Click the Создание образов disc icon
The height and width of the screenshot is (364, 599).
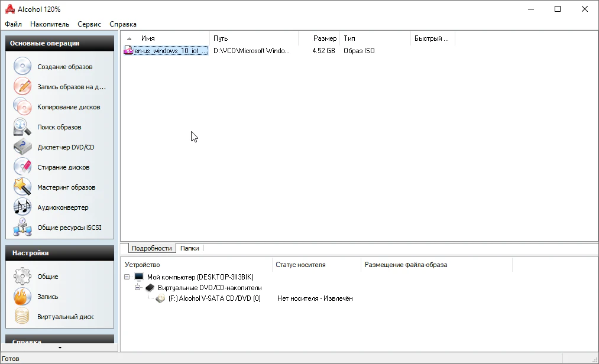(22, 67)
